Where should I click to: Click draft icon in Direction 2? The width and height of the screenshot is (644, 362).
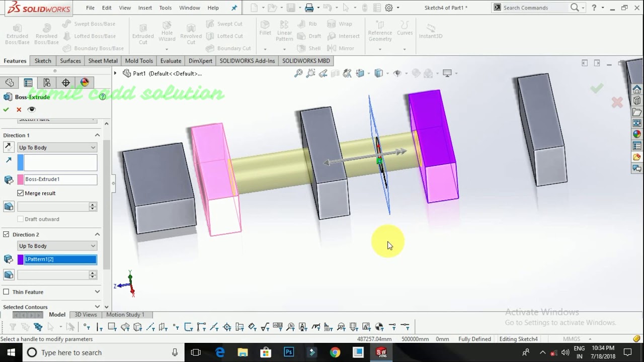(x=9, y=275)
